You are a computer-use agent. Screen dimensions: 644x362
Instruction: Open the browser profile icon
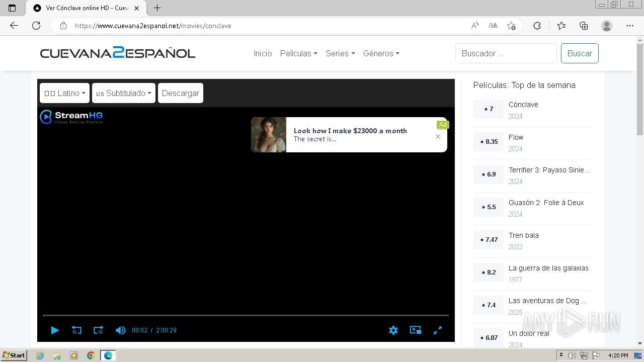point(607,26)
